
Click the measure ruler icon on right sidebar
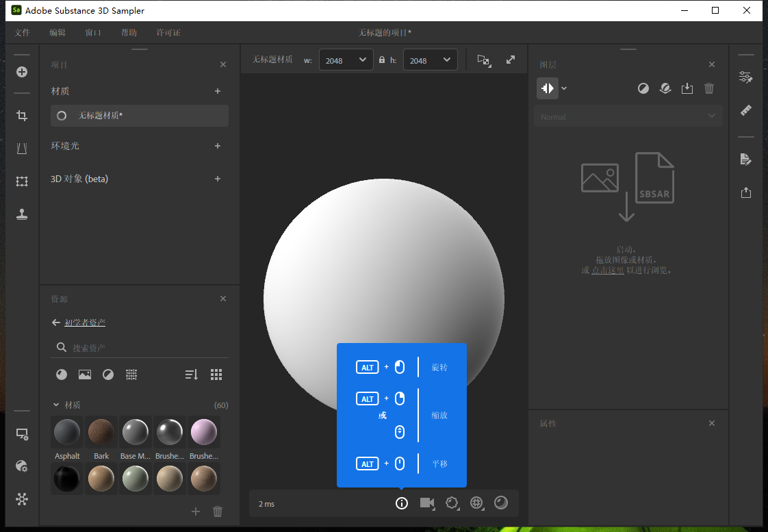tap(745, 110)
